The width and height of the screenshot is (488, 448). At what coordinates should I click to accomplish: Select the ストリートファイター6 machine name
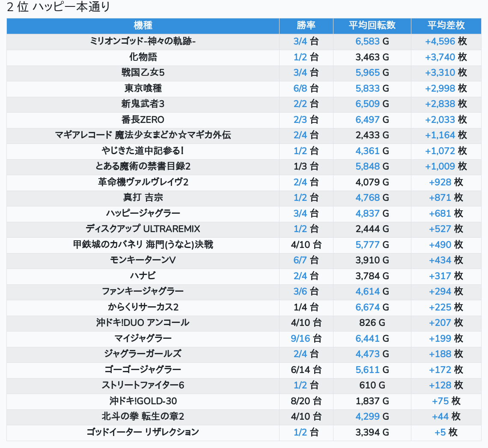tap(143, 385)
